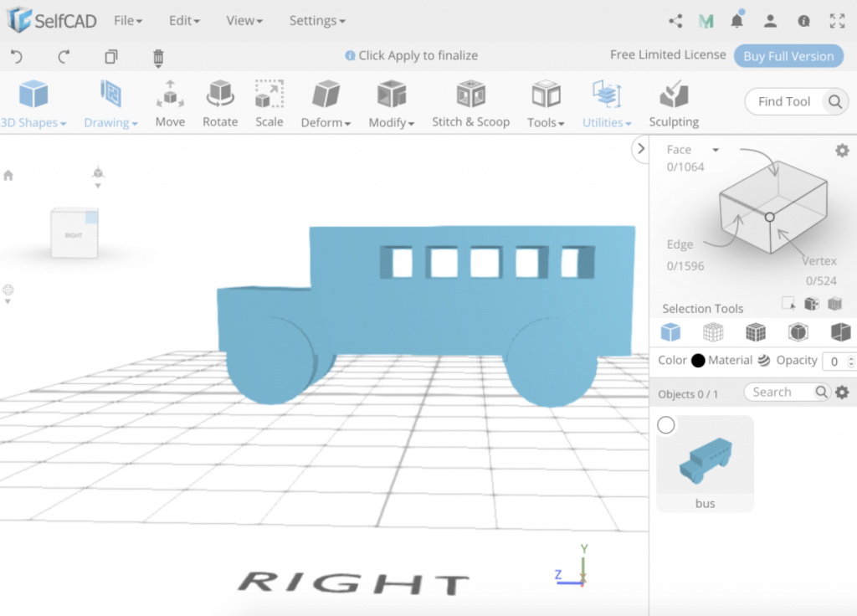Select the bus object thumbnail circle

[x=665, y=425]
